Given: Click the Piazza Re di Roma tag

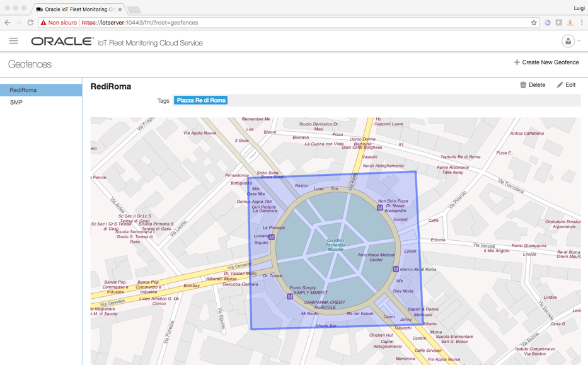Looking at the screenshot, I should (200, 100).
